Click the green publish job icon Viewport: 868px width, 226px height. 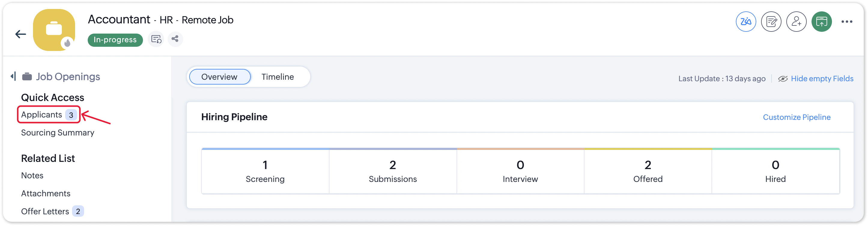(821, 22)
